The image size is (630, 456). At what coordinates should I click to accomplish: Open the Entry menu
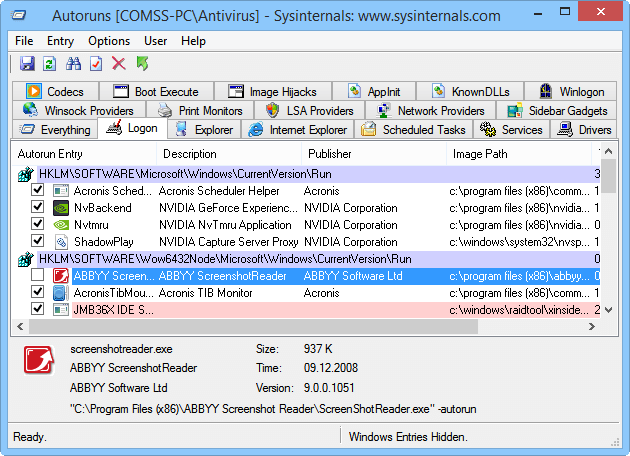pos(60,41)
